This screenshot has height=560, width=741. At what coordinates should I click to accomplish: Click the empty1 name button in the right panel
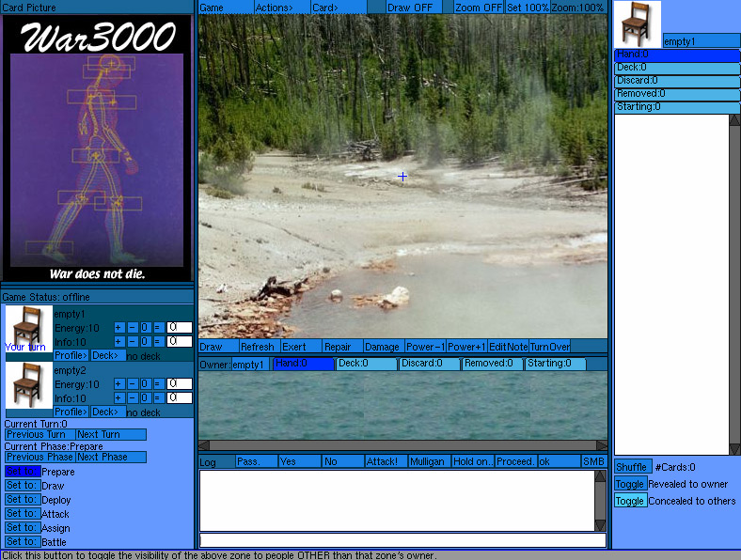click(x=702, y=41)
